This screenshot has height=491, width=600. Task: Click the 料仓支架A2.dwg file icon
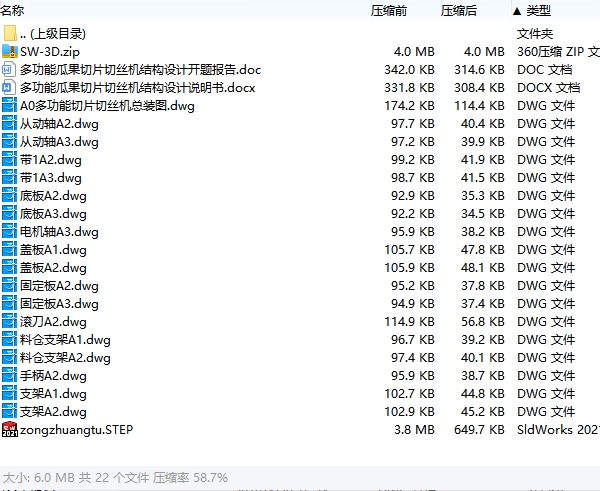tap(10, 357)
